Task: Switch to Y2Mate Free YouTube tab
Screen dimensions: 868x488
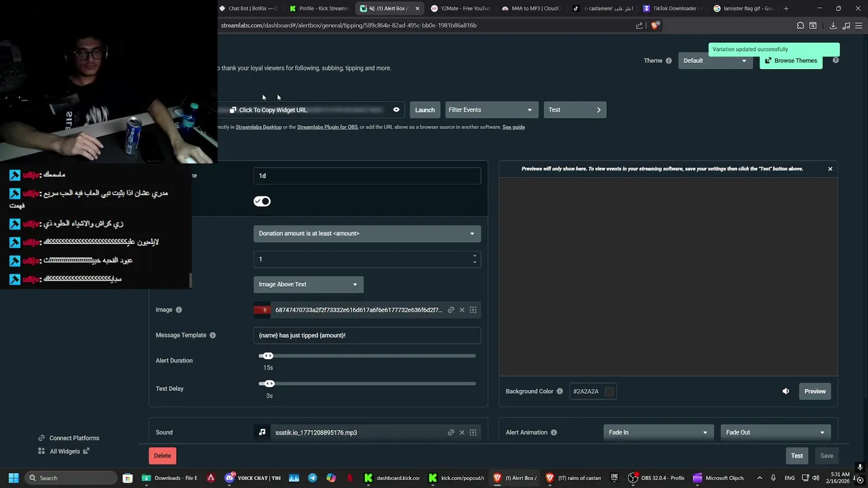Action: pos(460,8)
